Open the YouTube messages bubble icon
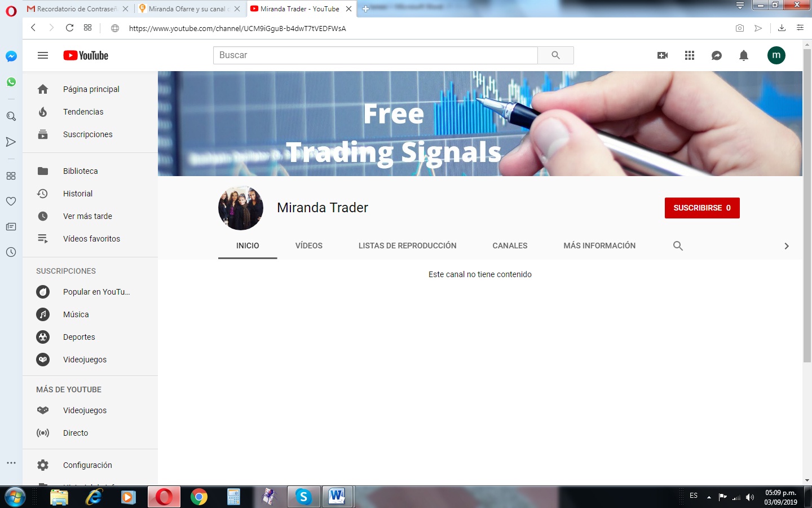This screenshot has height=508, width=812. 717,55
